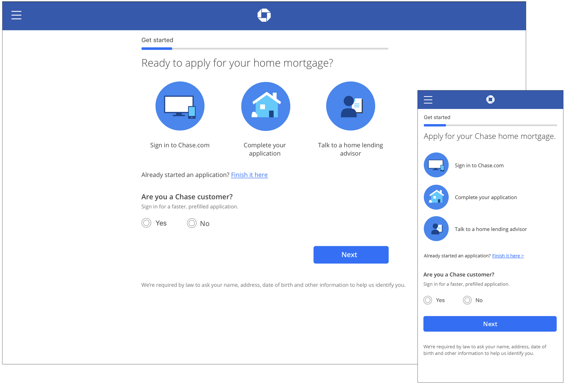
Task: Click the large house application icon
Action: coord(266,106)
